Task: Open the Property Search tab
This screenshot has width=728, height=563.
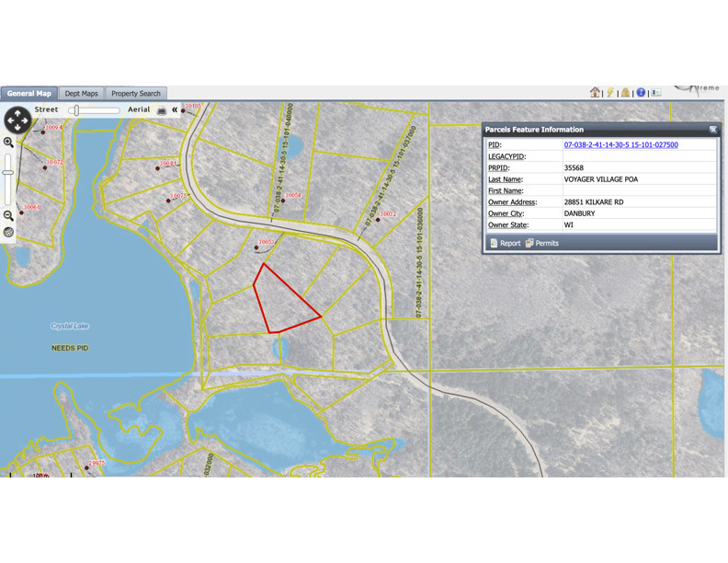Action: [x=135, y=93]
